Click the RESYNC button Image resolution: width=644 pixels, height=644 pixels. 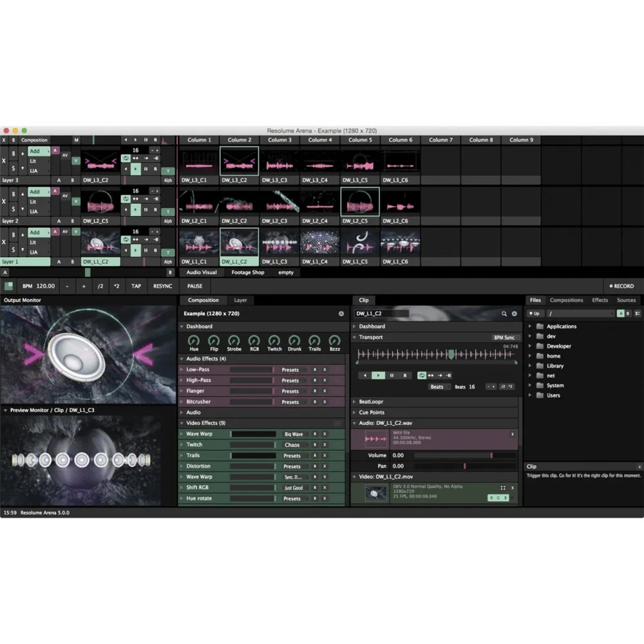(162, 286)
